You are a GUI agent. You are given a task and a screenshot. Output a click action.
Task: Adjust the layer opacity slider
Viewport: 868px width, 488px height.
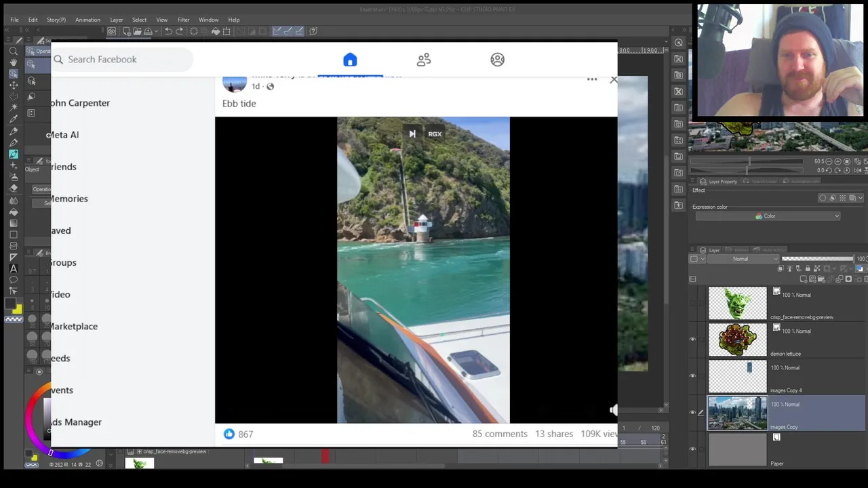point(818,259)
